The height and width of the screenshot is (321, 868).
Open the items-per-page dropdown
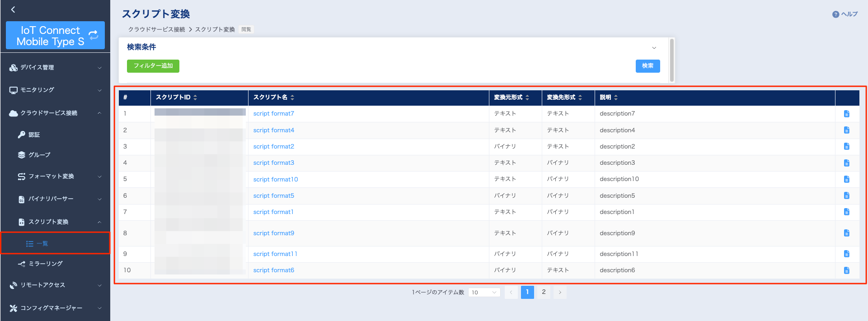pos(484,293)
